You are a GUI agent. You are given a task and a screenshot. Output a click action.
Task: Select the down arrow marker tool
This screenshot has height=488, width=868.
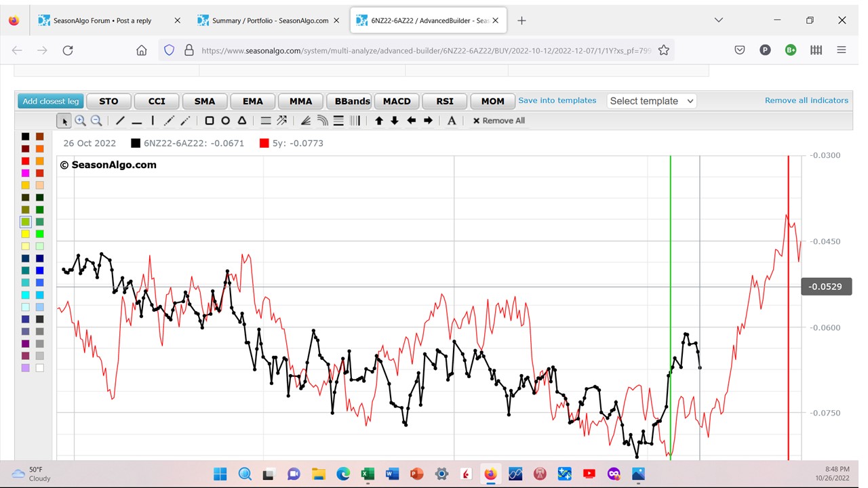pyautogui.click(x=395, y=121)
